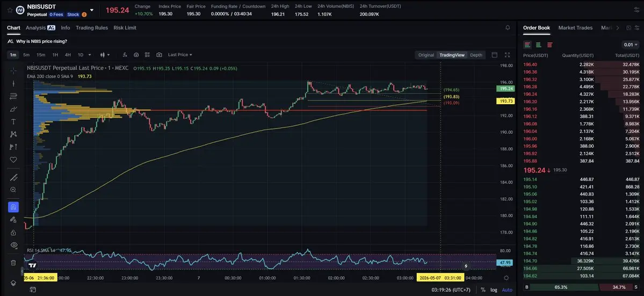Select the Fibonacci retracement tool
This screenshot has width=644, height=296.
(13, 96)
